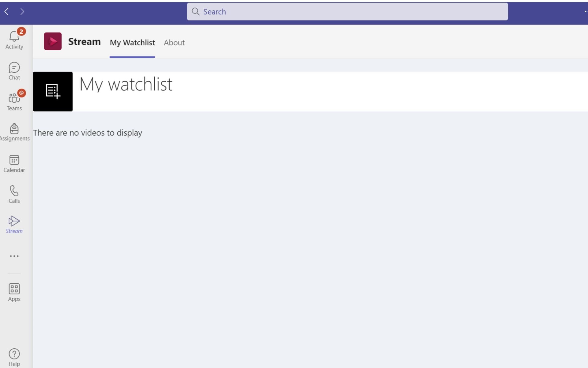The width and height of the screenshot is (588, 368).
Task: Click the Stream title text in header
Action: [84, 41]
